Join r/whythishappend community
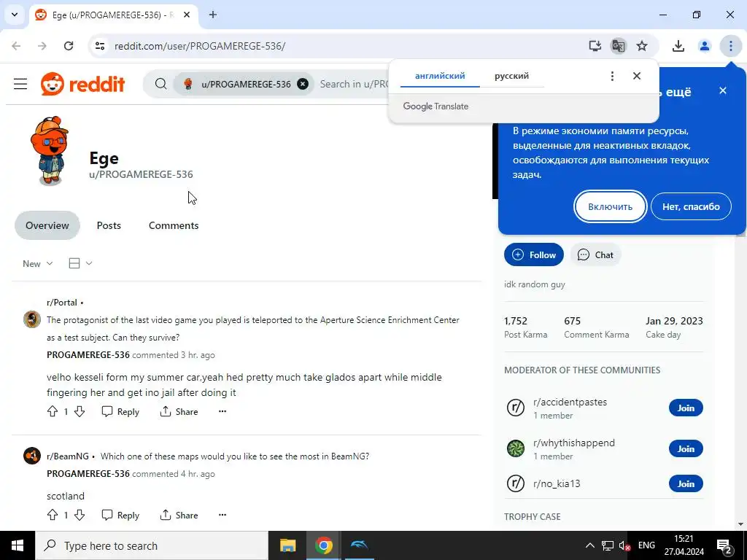This screenshot has height=560, width=747. click(686, 448)
